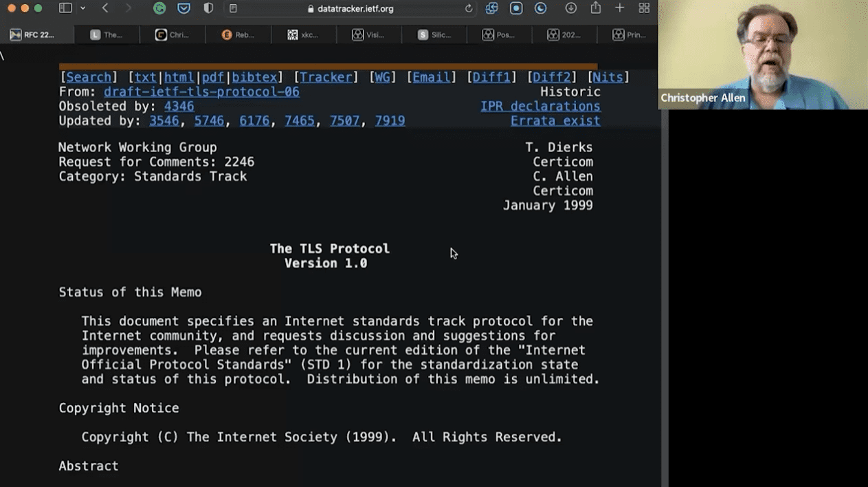Screen dimensions: 868x487
Task: Open the draft-ietf-tls-protocol-06 link
Action: coord(201,92)
